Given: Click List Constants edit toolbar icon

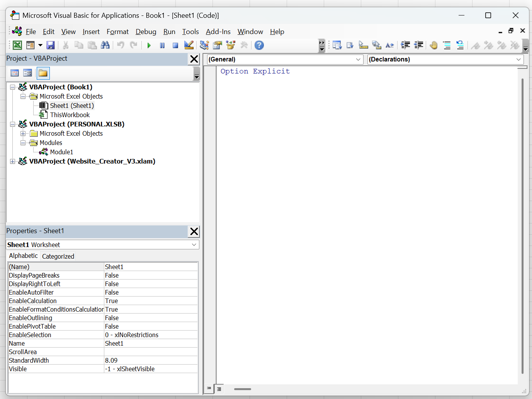Looking at the screenshot, I should tap(350, 45).
